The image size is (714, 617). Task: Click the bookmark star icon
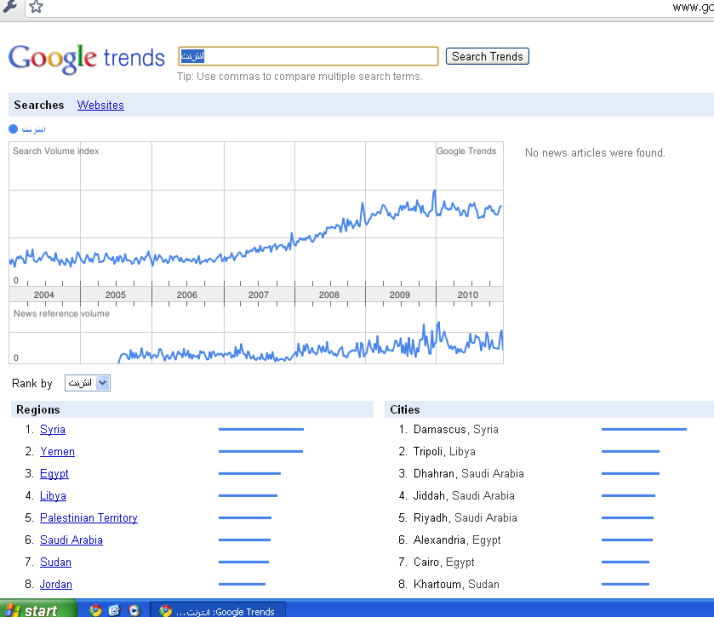click(36, 6)
